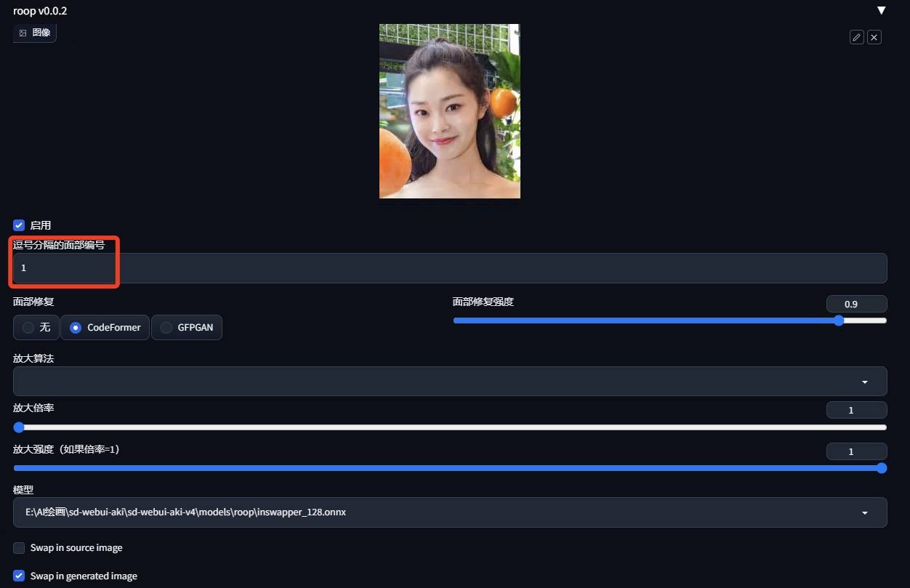The width and height of the screenshot is (910, 588).
Task: Collapse the roop v0.0.2 panel triangle
Action: (881, 10)
